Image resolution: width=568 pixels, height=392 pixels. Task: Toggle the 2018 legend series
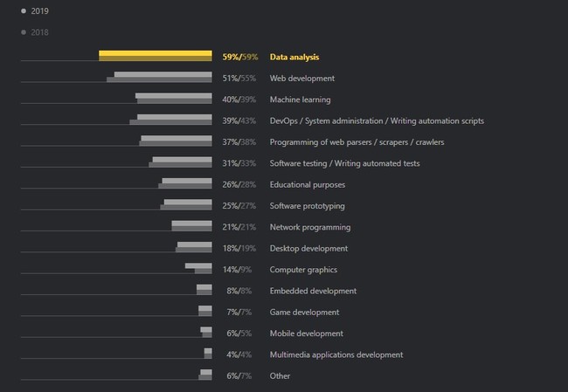click(x=39, y=32)
